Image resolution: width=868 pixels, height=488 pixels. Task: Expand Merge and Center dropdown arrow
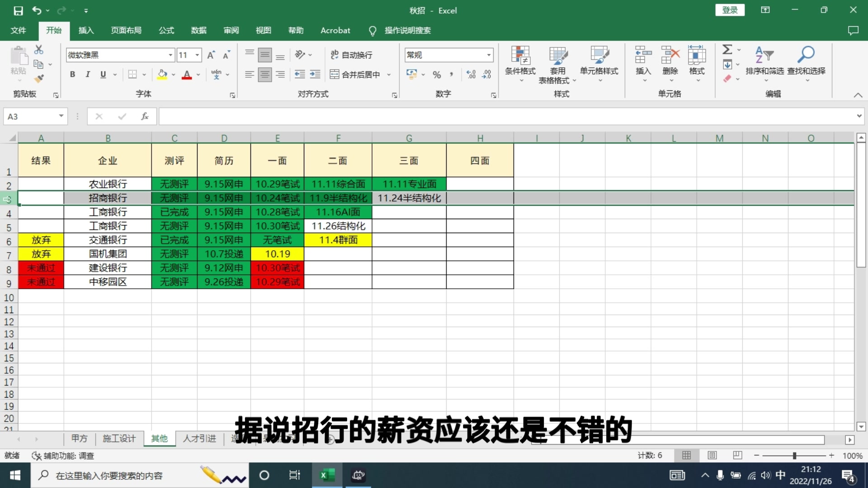coord(389,75)
